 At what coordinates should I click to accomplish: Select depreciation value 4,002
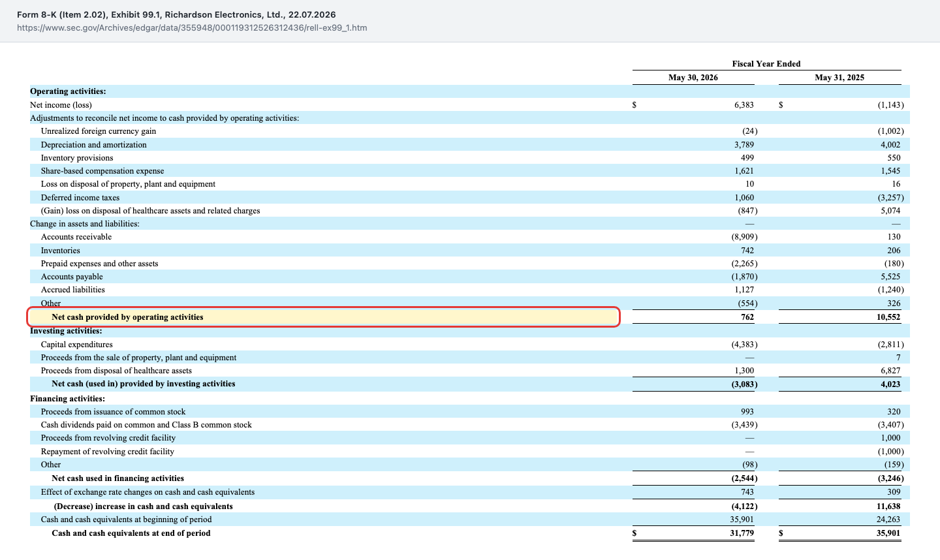click(890, 145)
